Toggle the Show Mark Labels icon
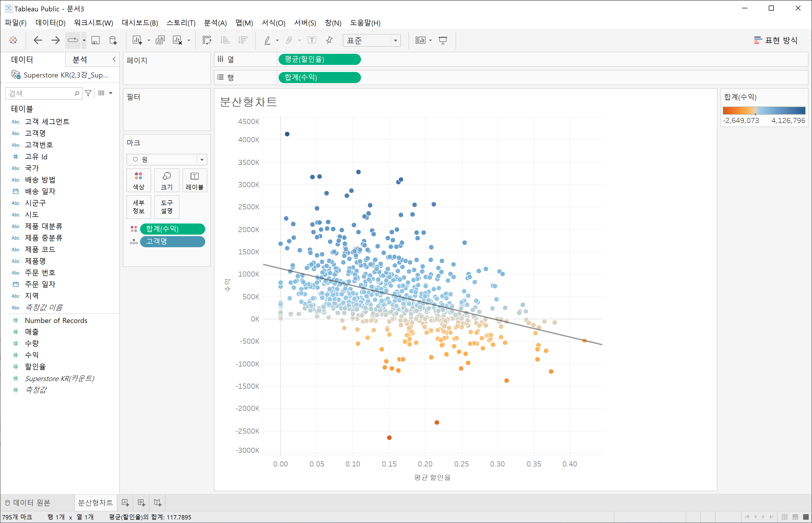812x523 pixels. click(312, 40)
